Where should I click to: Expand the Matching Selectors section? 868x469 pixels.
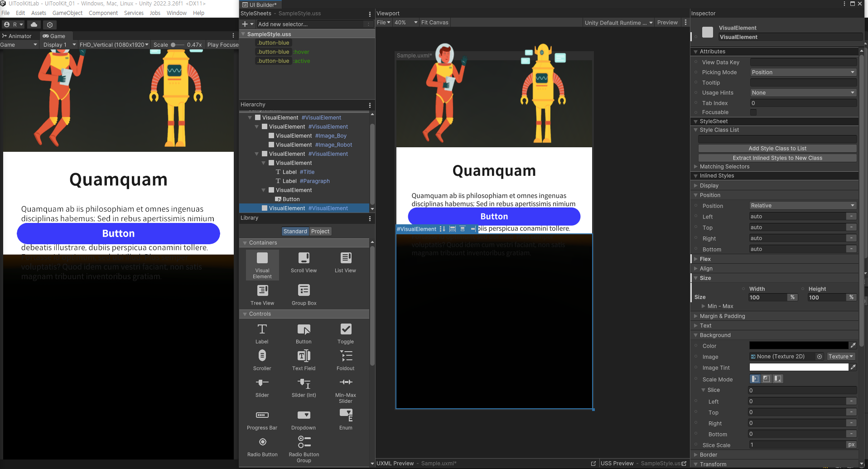tap(724, 167)
